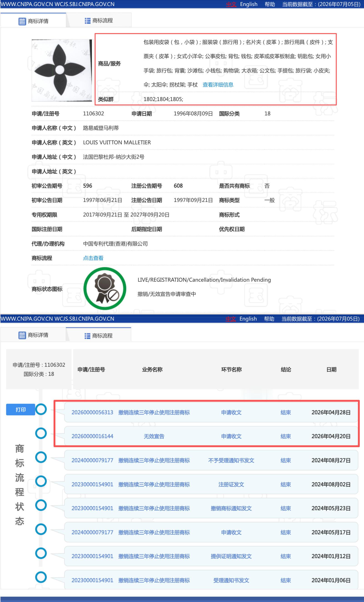
Task: Click the 注册证发文 step link
Action: click(x=231, y=484)
